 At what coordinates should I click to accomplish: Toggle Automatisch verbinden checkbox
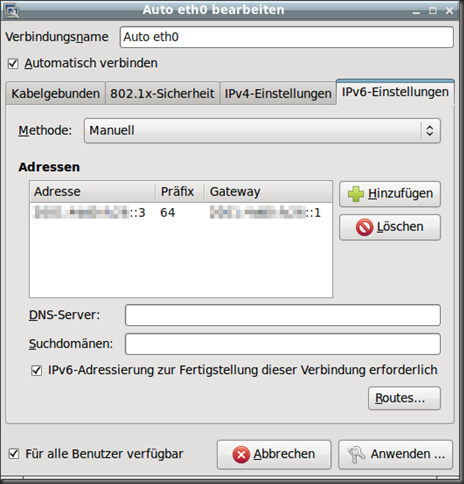tap(13, 63)
